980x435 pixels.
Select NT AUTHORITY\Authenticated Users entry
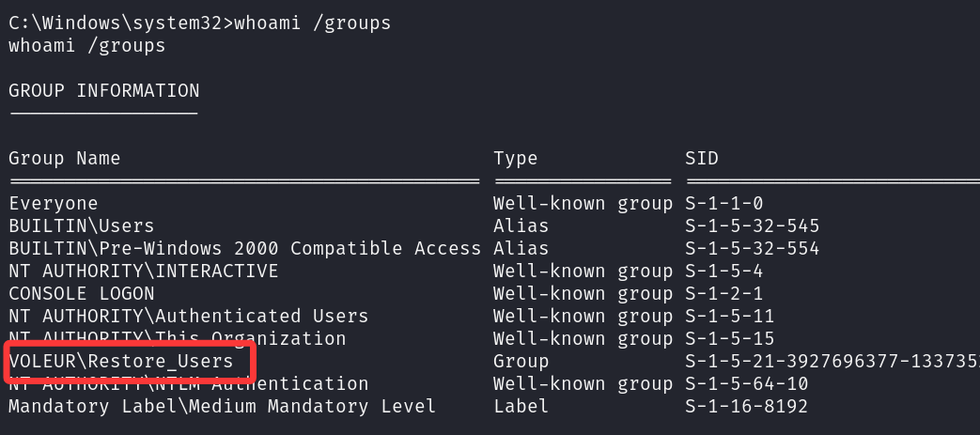tap(188, 316)
